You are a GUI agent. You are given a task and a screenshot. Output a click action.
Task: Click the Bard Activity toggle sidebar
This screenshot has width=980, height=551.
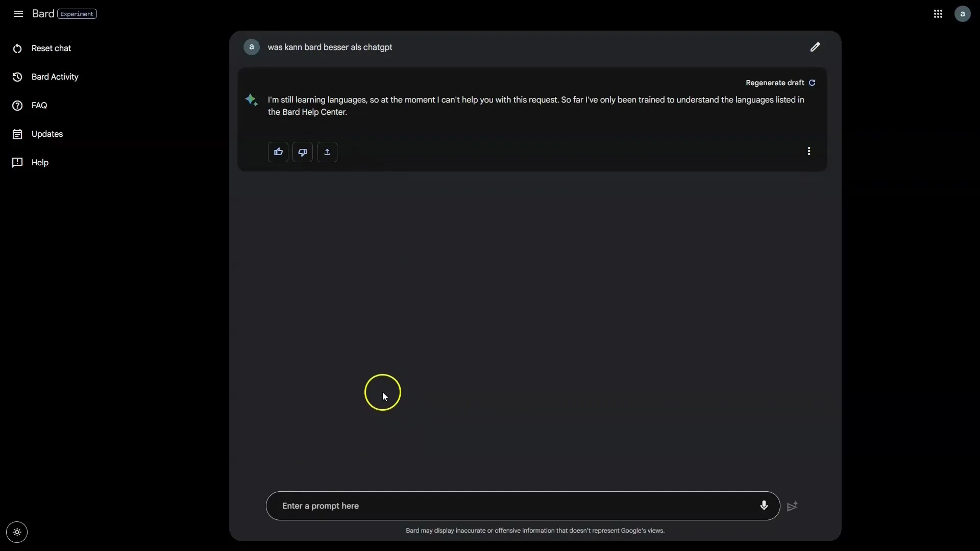pos(54,76)
